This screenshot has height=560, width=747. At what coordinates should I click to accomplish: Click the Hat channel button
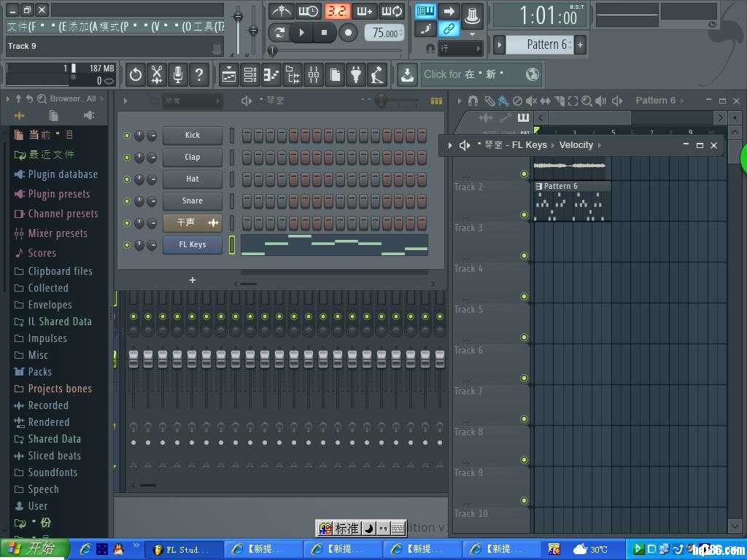click(x=193, y=179)
